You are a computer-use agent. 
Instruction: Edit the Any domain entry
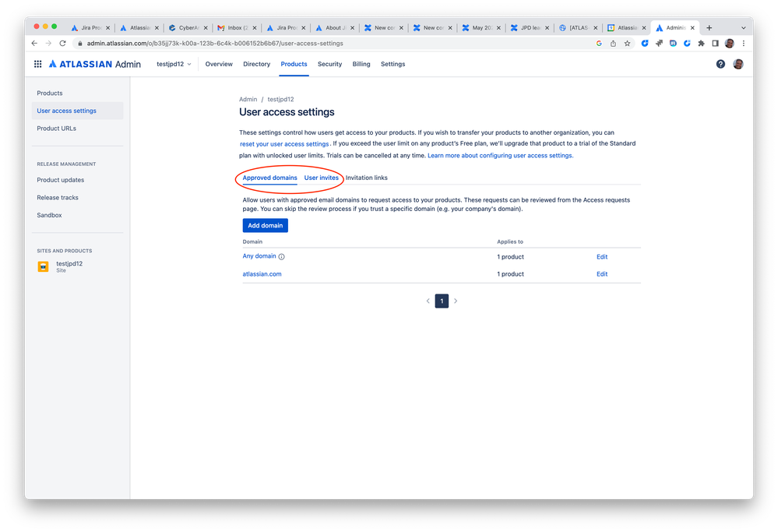coord(601,256)
